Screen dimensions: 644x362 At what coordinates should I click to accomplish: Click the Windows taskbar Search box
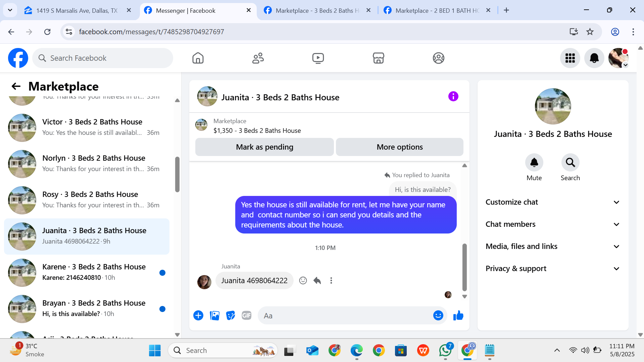[223, 350]
